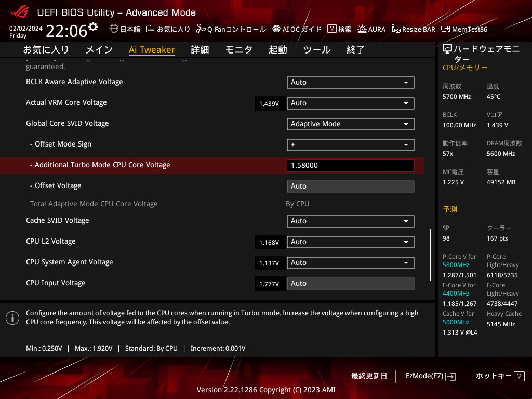532x399 pixels.
Task: Select Global Core SVID Voltage label
Action: 67,123
